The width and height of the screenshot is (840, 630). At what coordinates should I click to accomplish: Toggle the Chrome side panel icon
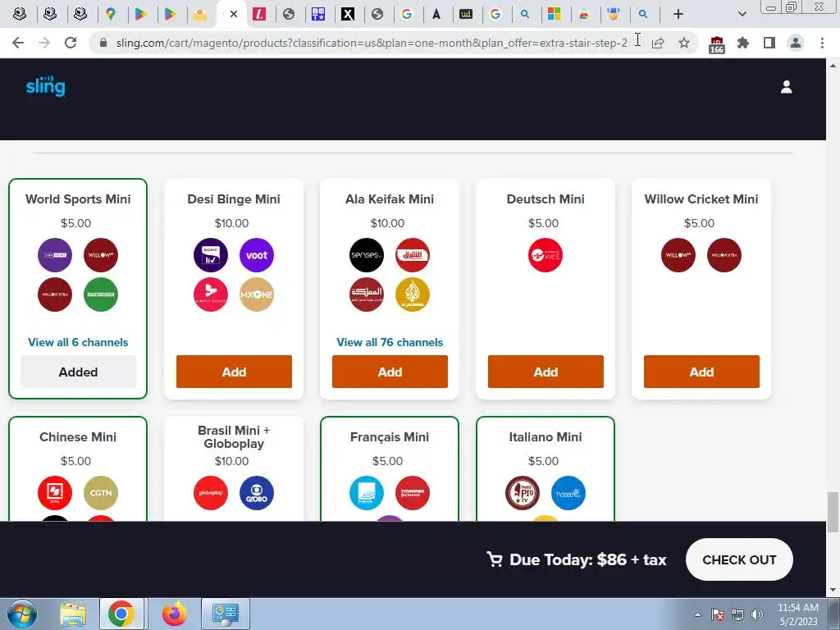coord(769,43)
